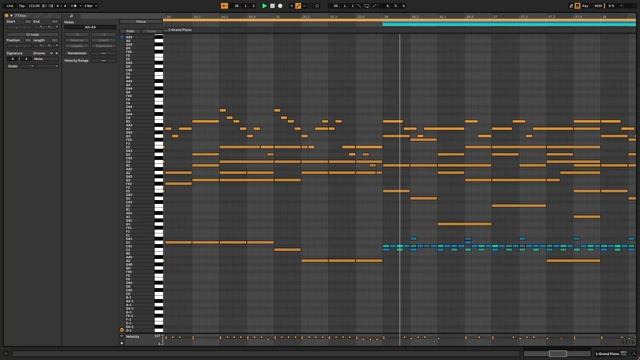Click the Groove hot-swap icon
The height and width of the screenshot is (360, 640).
tap(51, 53)
